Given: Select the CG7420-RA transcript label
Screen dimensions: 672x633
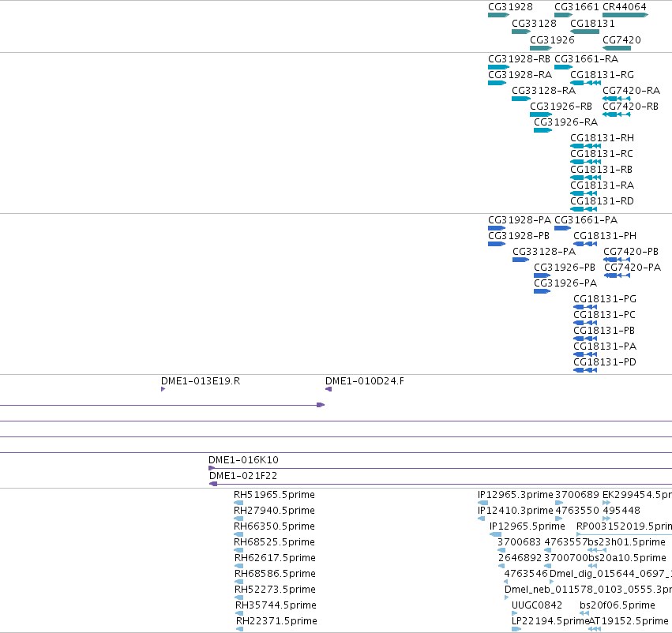Looking at the screenshot, I should (x=631, y=90).
